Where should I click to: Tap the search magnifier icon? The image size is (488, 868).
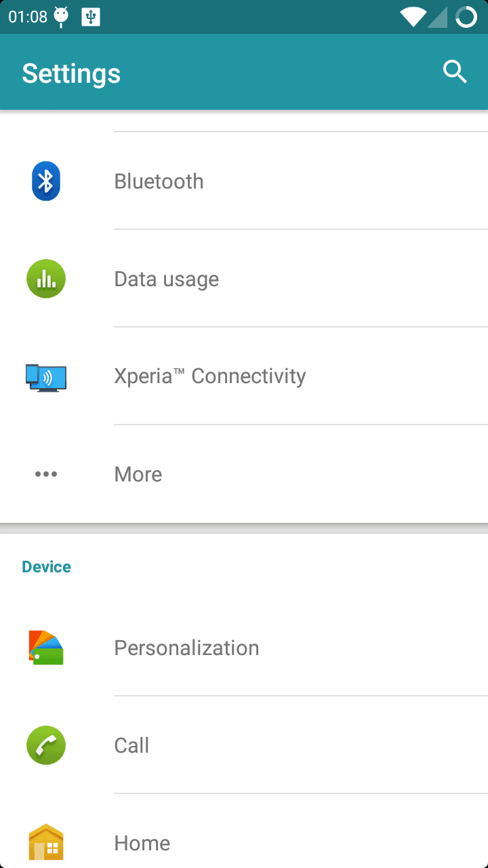point(455,71)
